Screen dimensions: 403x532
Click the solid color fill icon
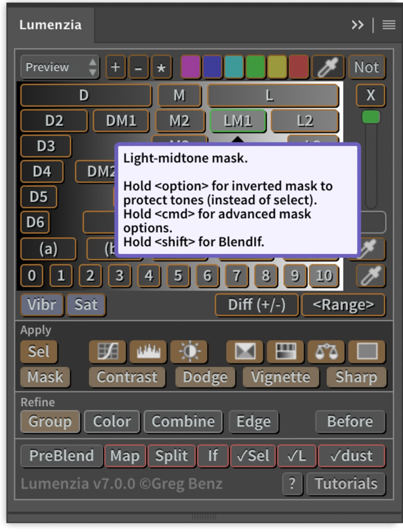click(367, 352)
